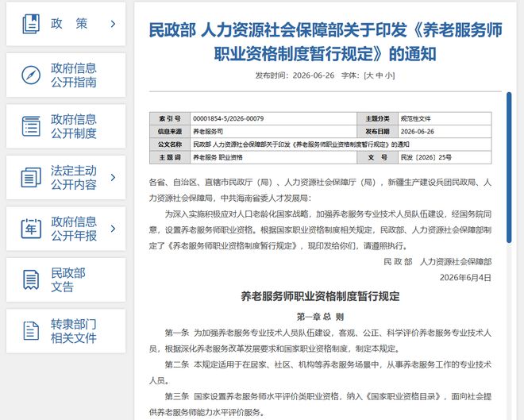Click the 政策 book icon
Viewport: 524px width, 420px height.
[31, 24]
